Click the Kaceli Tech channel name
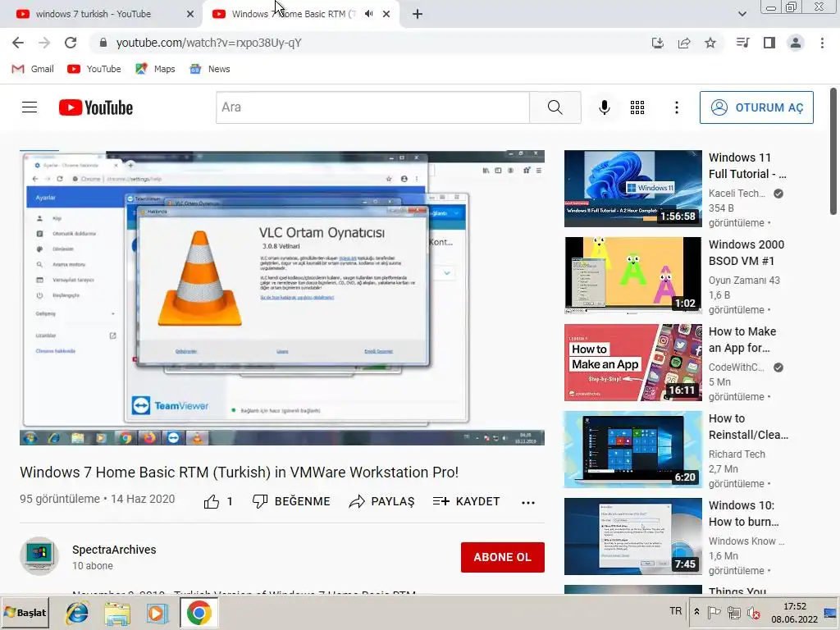This screenshot has height=630, width=840. pos(737,194)
